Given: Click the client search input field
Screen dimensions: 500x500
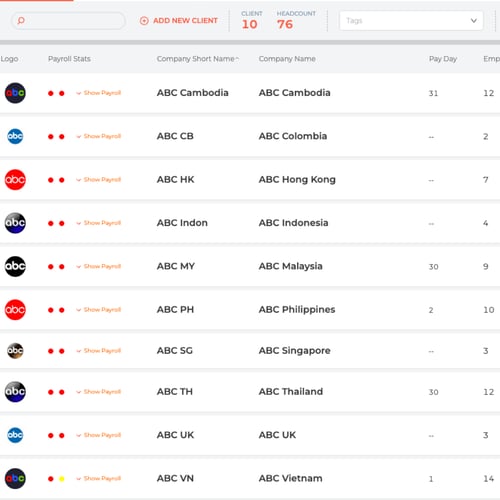Looking at the screenshot, I should 68,21.
